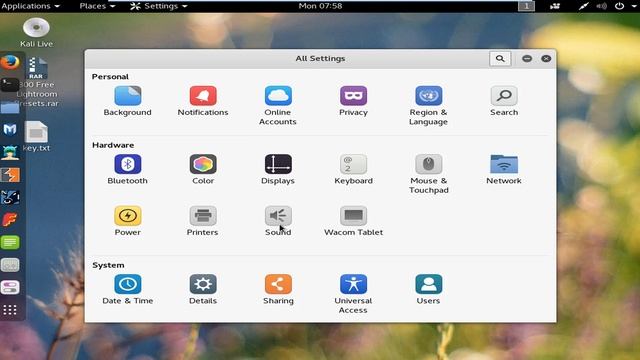Open the Settings app menu in top bar

click(x=158, y=6)
